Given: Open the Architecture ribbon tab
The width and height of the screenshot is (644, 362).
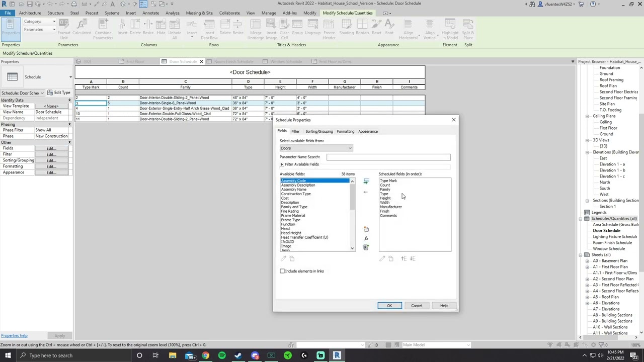Looking at the screenshot, I should pos(30,13).
